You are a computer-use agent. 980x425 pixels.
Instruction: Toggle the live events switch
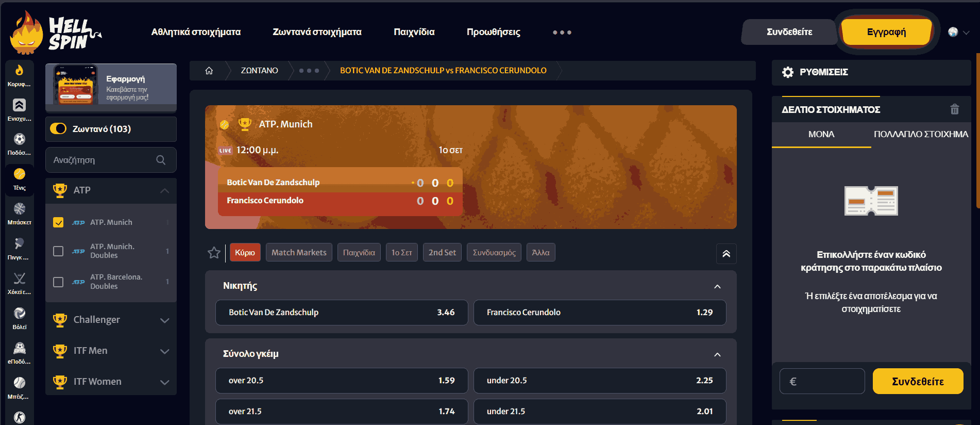[x=58, y=129]
